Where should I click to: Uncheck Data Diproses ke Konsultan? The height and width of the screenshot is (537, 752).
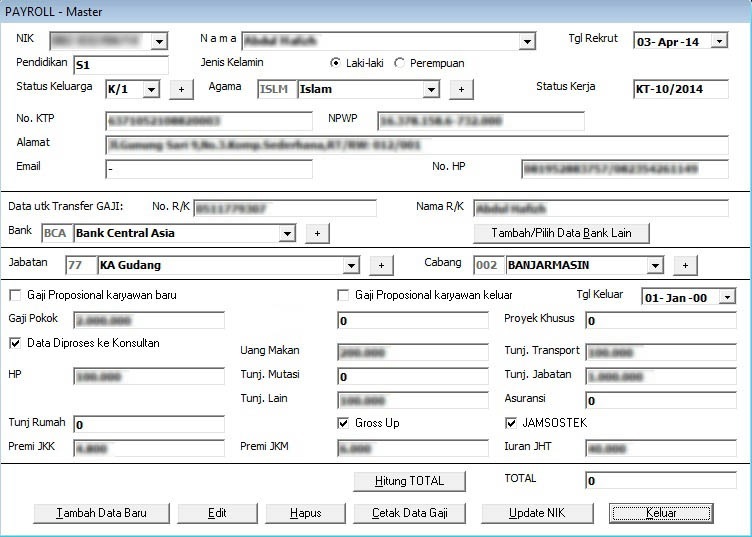[x=15, y=343]
